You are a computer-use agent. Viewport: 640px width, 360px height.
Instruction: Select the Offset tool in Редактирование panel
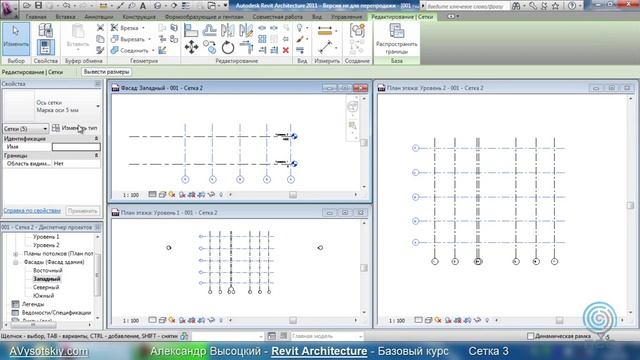(x=209, y=30)
